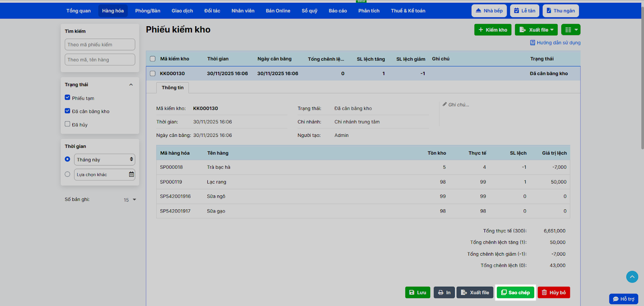This screenshot has width=644, height=306.
Task: Open the Lễ tân screen
Action: pyautogui.click(x=524, y=11)
